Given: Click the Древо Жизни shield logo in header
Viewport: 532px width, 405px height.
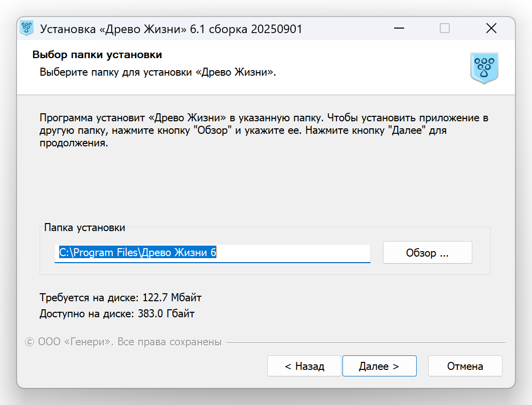Looking at the screenshot, I should point(484,68).
